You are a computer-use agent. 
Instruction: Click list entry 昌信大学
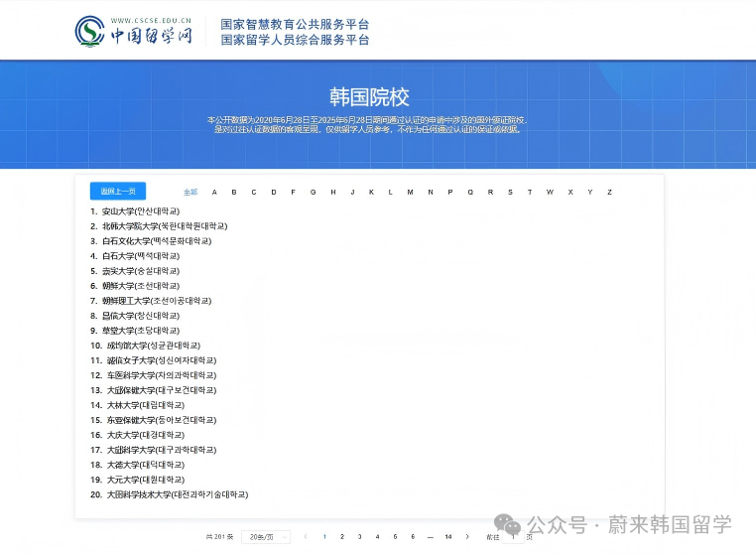135,316
